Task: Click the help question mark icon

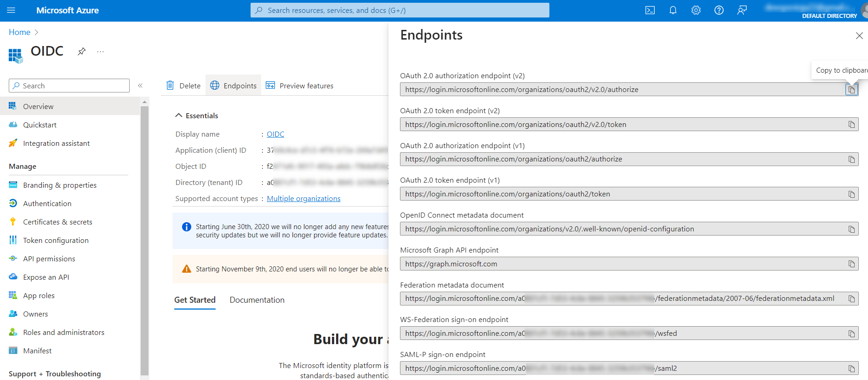Action: [x=719, y=10]
